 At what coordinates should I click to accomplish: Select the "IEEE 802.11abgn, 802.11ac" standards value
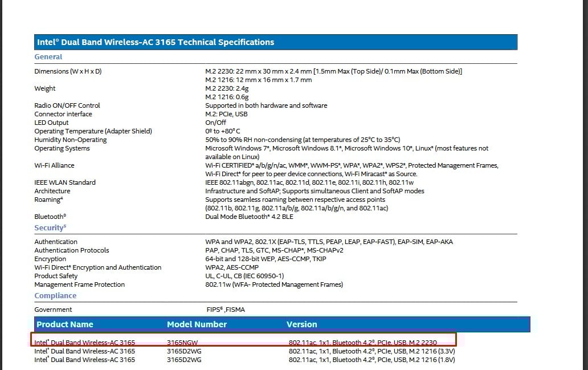click(309, 183)
